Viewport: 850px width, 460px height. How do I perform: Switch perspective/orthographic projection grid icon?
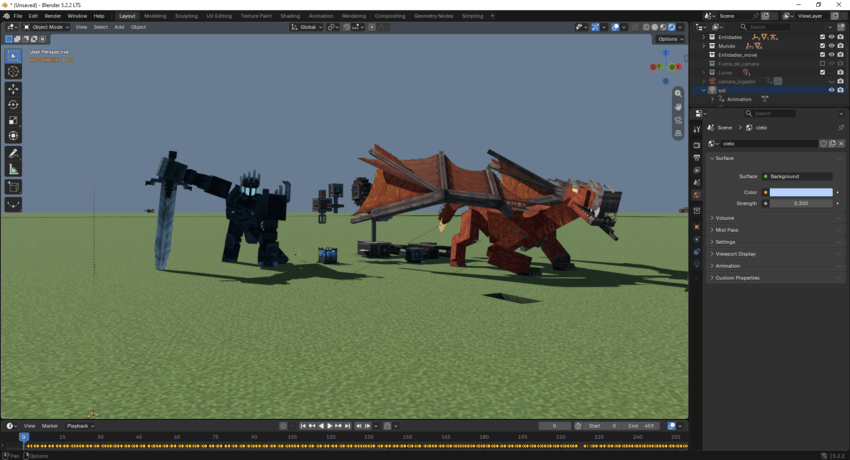pyautogui.click(x=678, y=133)
